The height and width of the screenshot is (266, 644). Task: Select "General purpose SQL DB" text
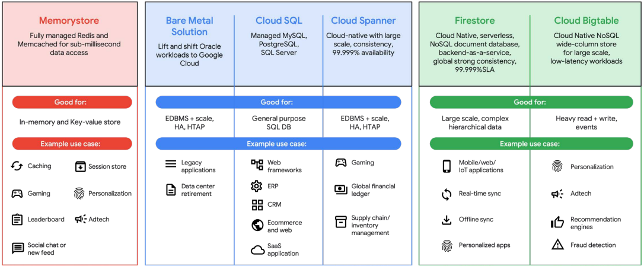pyautogui.click(x=278, y=122)
